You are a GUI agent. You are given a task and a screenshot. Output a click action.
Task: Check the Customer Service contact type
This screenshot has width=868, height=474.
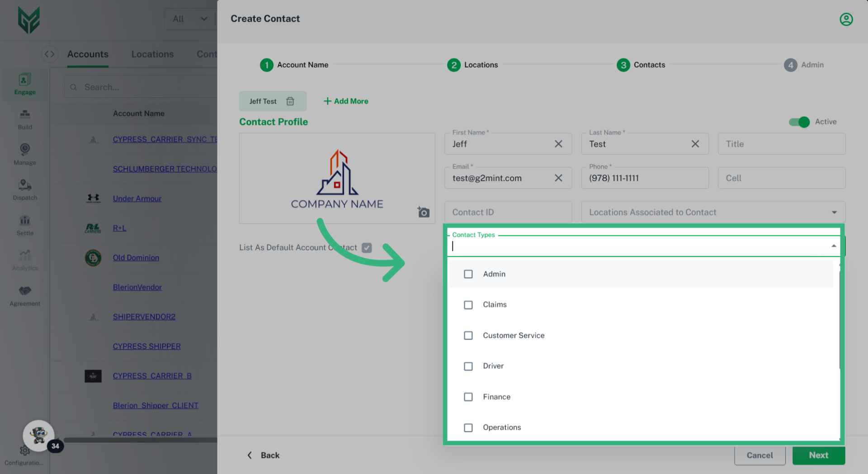tap(468, 336)
